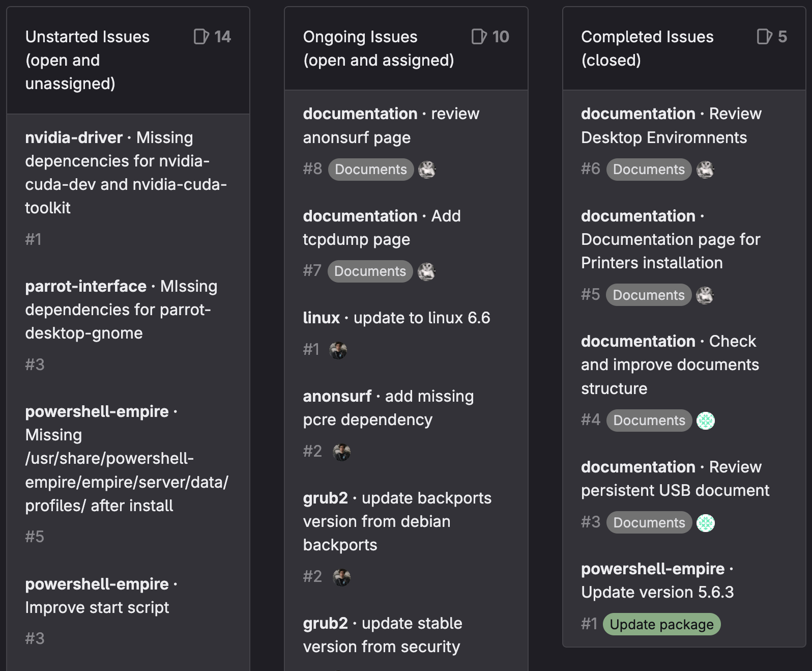Open 'Missing depencencies for nvidia-cuda-dev' issue
Screen dimensions: 812x671
[x=126, y=173]
